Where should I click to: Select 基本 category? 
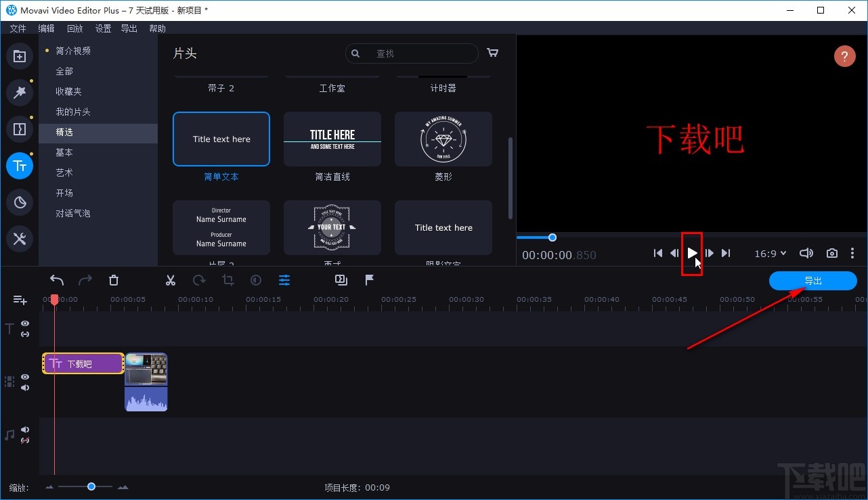pos(64,152)
